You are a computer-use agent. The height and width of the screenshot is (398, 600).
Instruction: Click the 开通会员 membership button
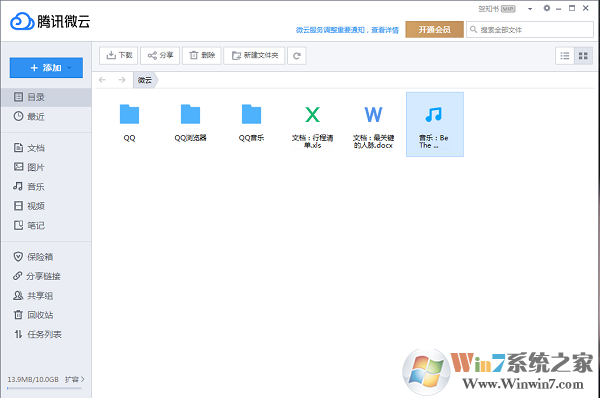pos(434,29)
